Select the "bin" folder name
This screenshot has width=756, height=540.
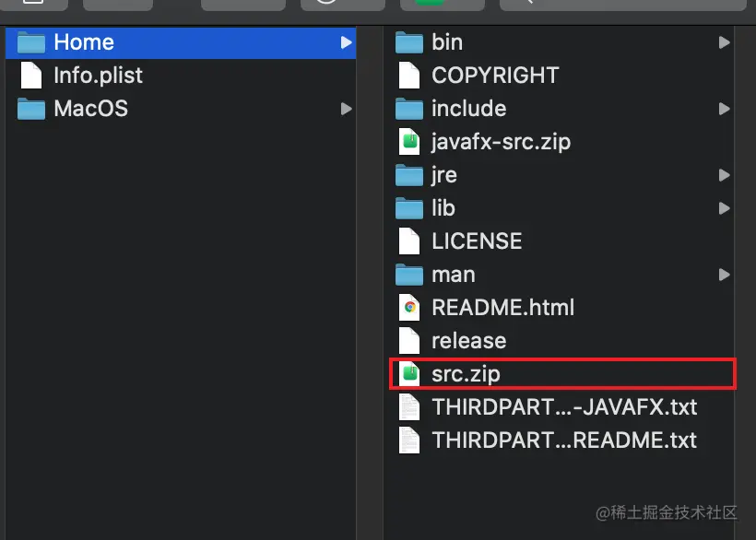click(x=447, y=42)
